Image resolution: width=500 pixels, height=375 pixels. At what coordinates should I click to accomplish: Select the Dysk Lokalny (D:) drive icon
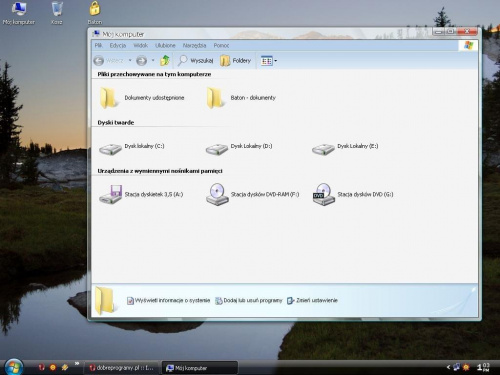(217, 149)
